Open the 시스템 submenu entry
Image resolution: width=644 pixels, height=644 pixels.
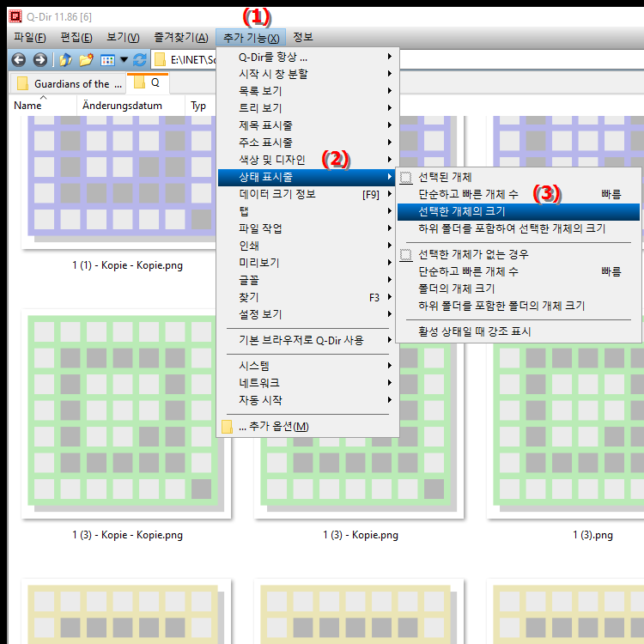(308, 366)
